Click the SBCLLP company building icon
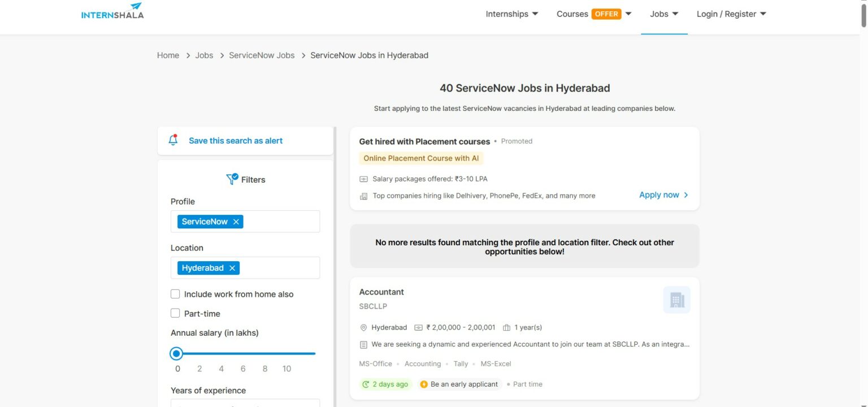Viewport: 868px width, 407px height. click(677, 300)
